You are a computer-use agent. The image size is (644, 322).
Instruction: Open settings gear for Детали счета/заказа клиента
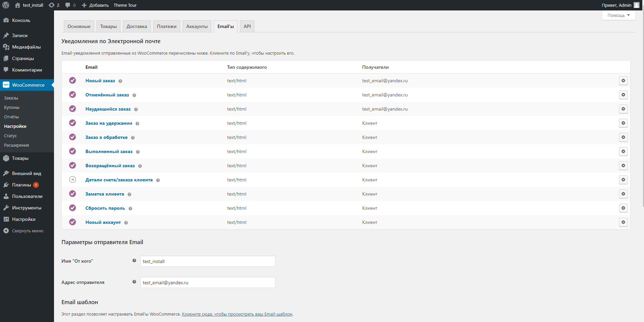(623, 180)
